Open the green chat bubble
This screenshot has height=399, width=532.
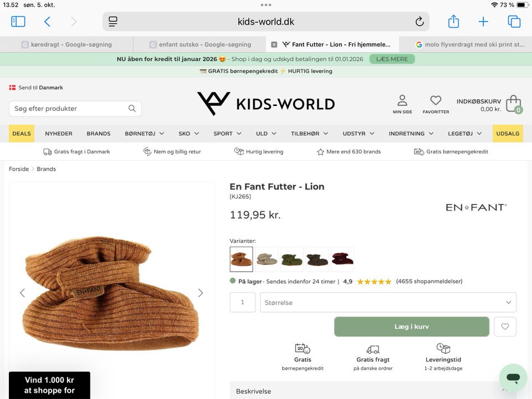pos(513,378)
